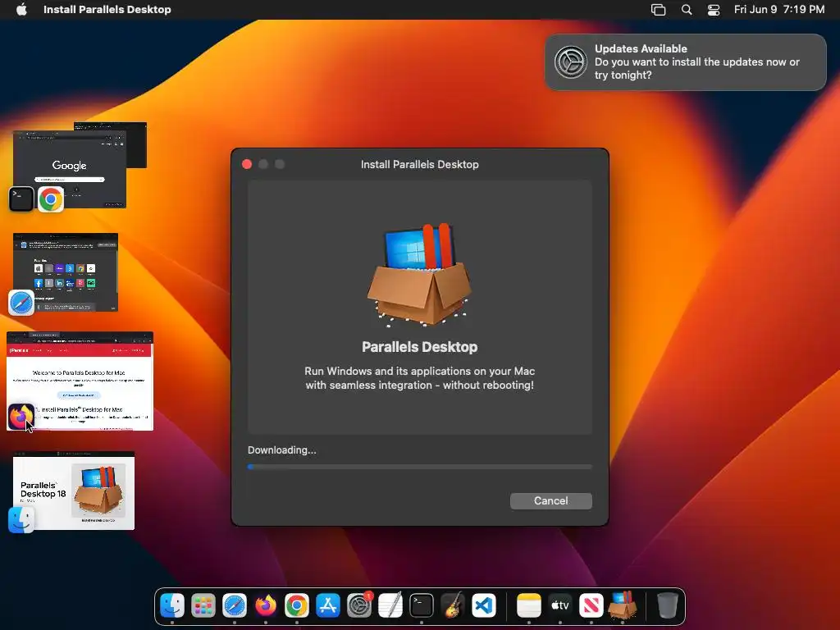Open App Store from the Dock
This screenshot has height=630, width=840.
point(328,606)
